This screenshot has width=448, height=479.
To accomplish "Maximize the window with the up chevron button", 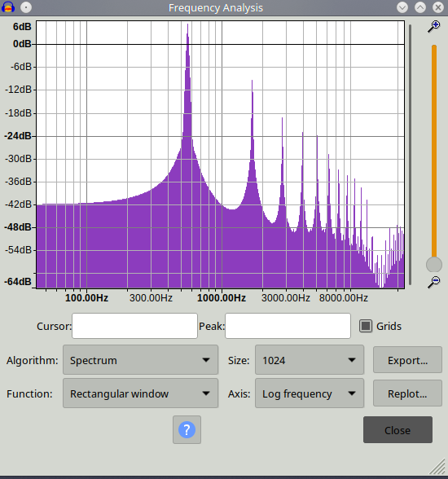I will 420,7.
